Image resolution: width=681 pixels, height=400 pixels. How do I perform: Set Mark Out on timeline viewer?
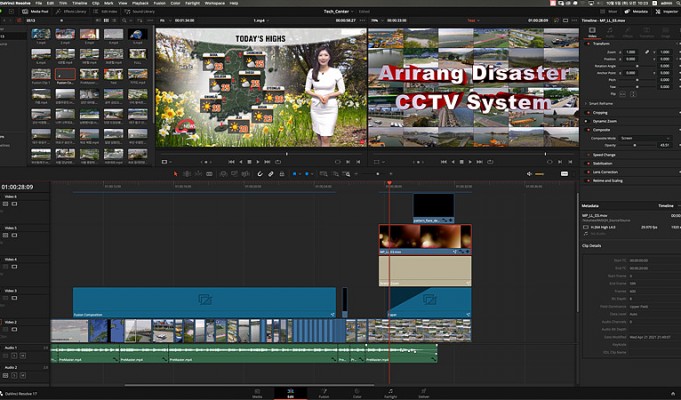point(570,162)
